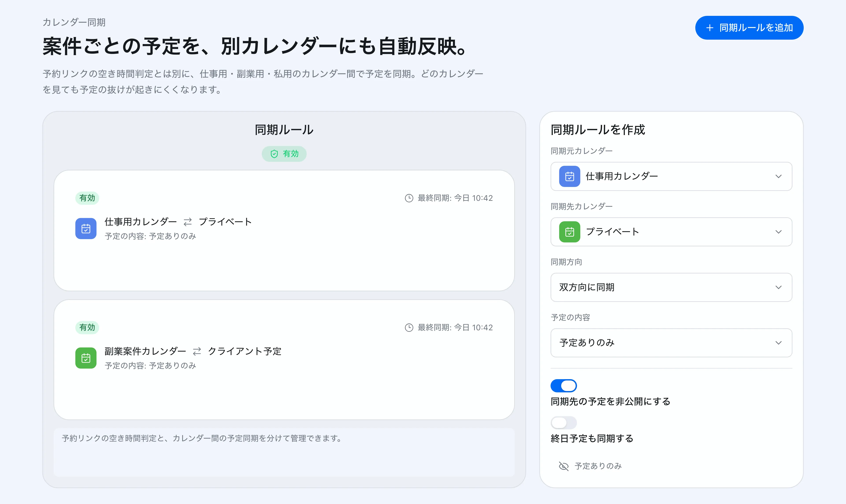Click the crossed-eye icon next to 予定ありのみ

(x=564, y=466)
